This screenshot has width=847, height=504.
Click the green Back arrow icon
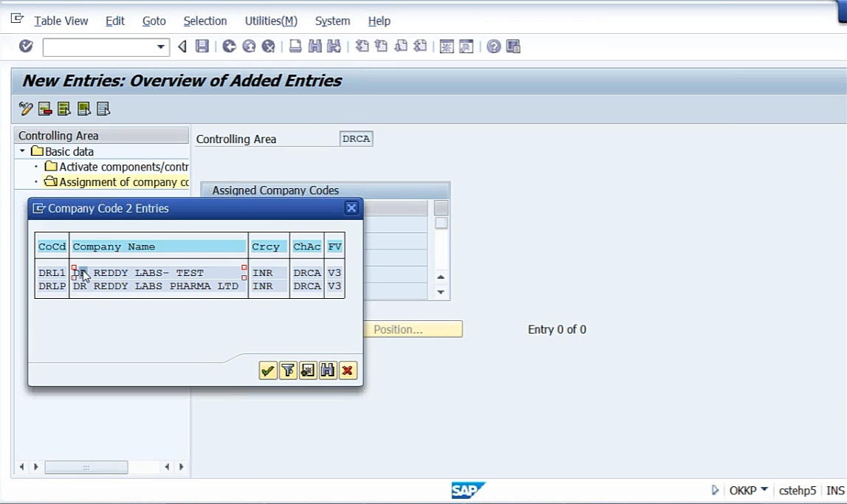pos(229,46)
